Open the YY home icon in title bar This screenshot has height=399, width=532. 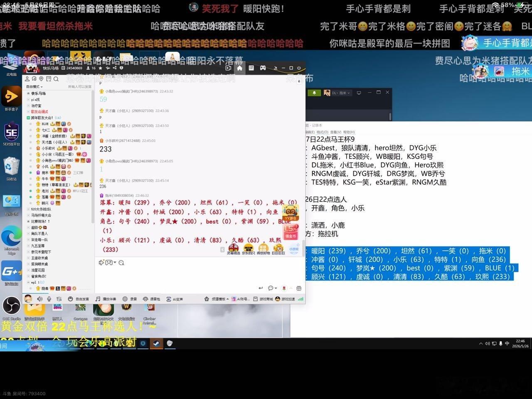pos(239,68)
